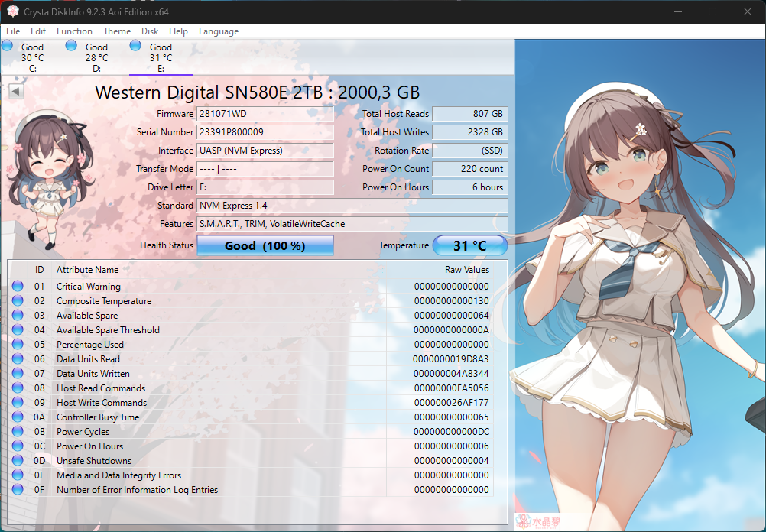Click the 31 °C temperature button
The width and height of the screenshot is (766, 532).
(x=470, y=245)
